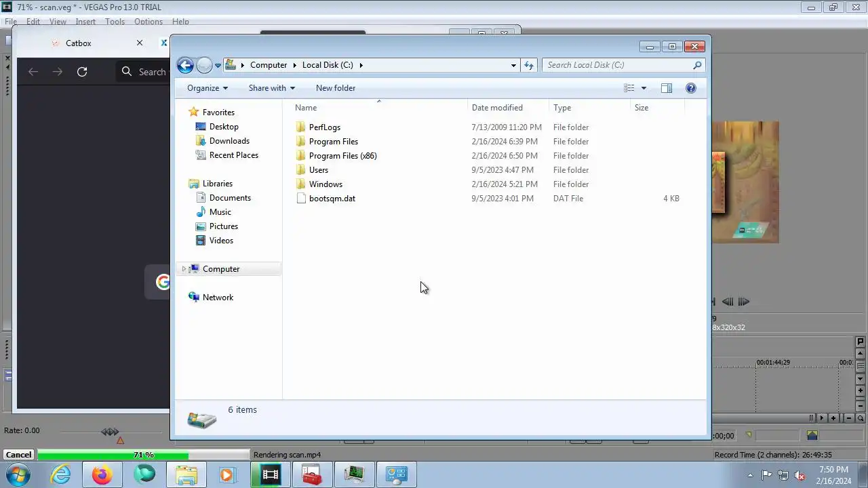Screen dimensions: 868x488
Task: Click the Vegas preview thumbnail image
Action: click(x=745, y=182)
